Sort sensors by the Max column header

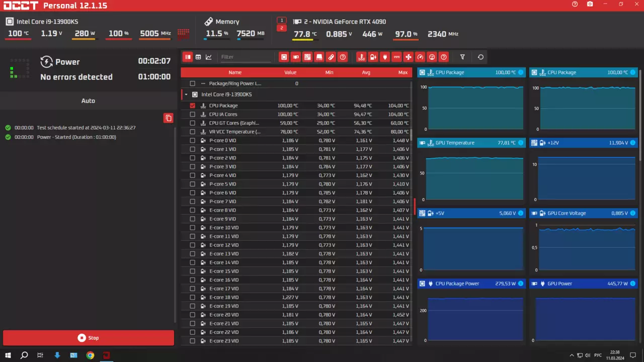point(403,72)
